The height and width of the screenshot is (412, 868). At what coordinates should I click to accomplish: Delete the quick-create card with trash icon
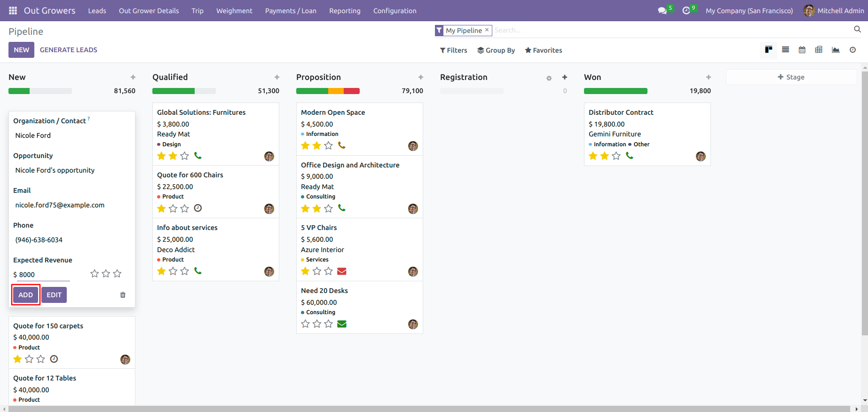click(123, 295)
